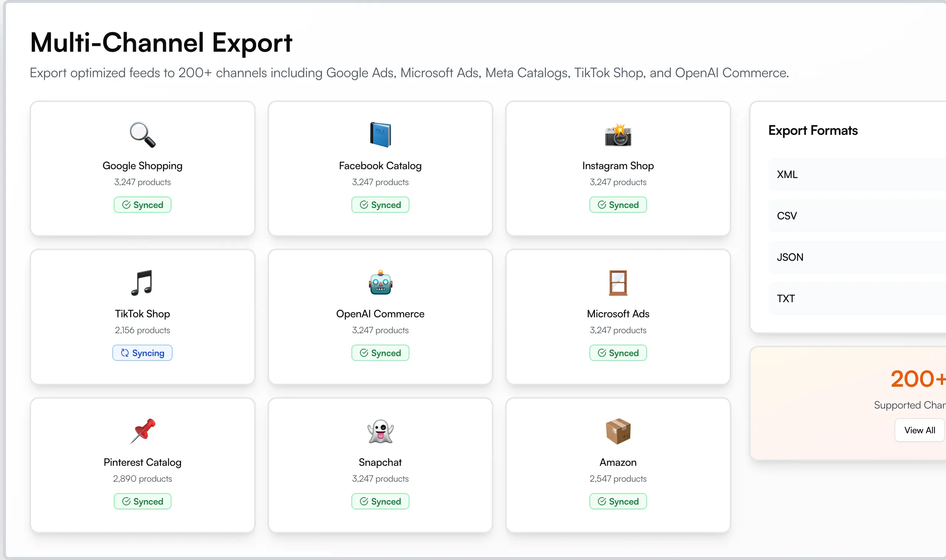Image resolution: width=946 pixels, height=560 pixels.
Task: Select the JSON export format
Action: point(789,257)
